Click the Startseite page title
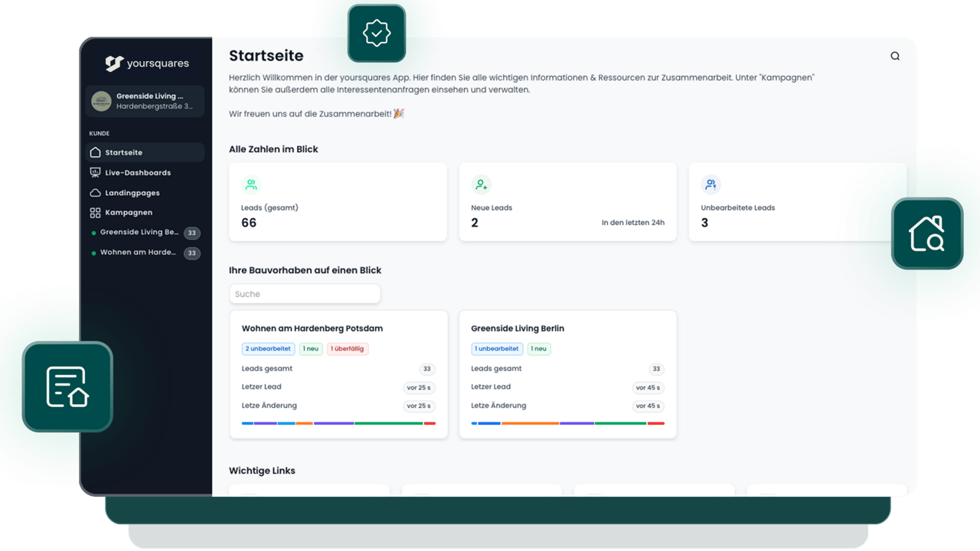Screen dimensions: 980x551 click(x=266, y=56)
